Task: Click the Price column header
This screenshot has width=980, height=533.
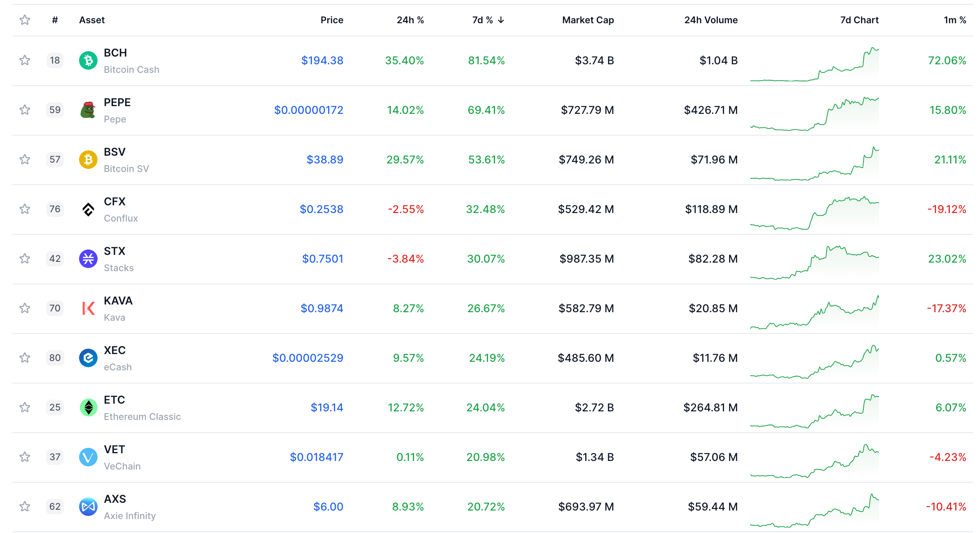Action: click(332, 20)
